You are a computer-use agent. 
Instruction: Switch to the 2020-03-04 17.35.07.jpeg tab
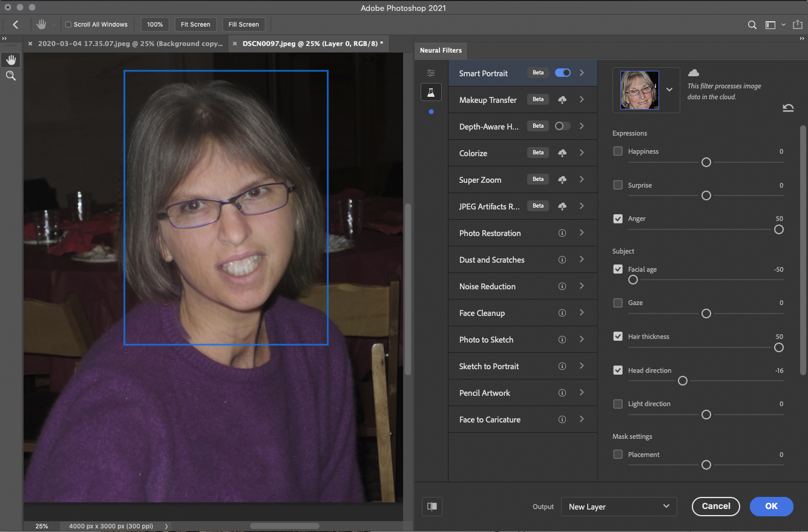coord(130,44)
